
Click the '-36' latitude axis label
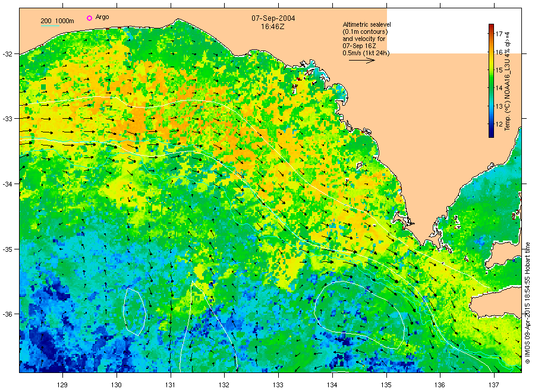point(7,314)
